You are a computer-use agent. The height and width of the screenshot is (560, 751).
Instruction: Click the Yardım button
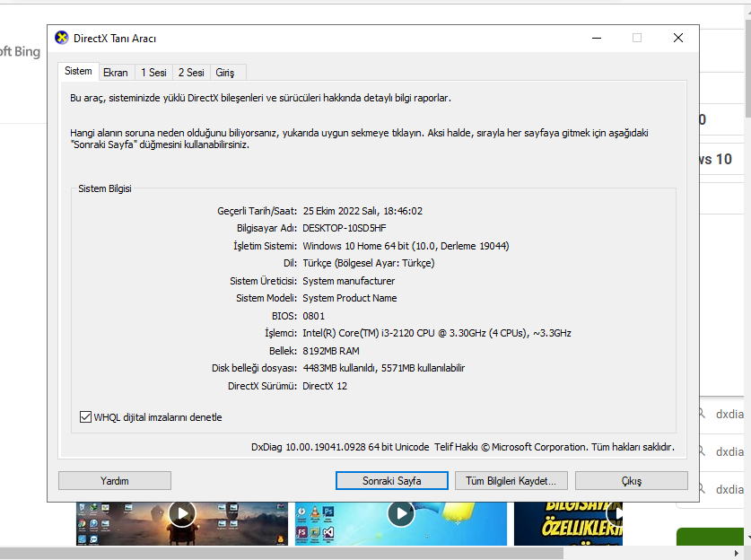coord(115,481)
